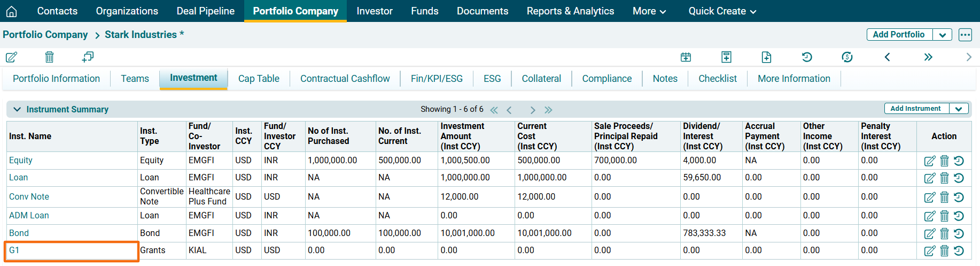Open the three-dot more options button
The width and height of the screenshot is (980, 266).
[x=965, y=35]
